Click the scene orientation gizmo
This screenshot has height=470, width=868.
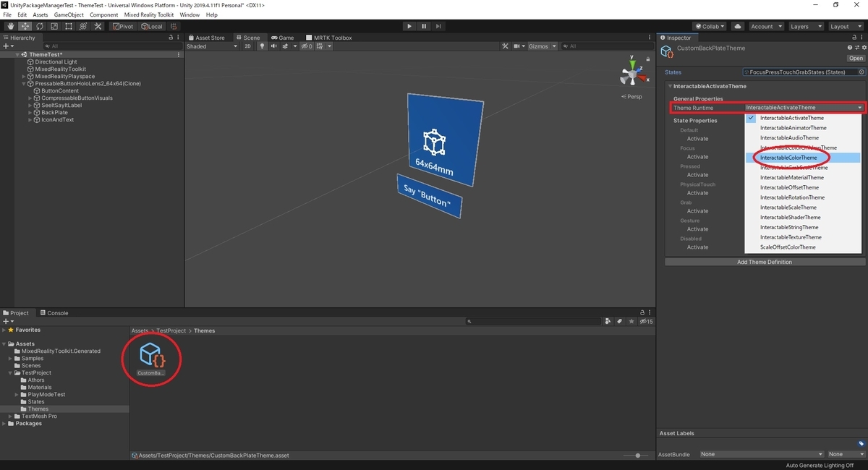pyautogui.click(x=632, y=74)
